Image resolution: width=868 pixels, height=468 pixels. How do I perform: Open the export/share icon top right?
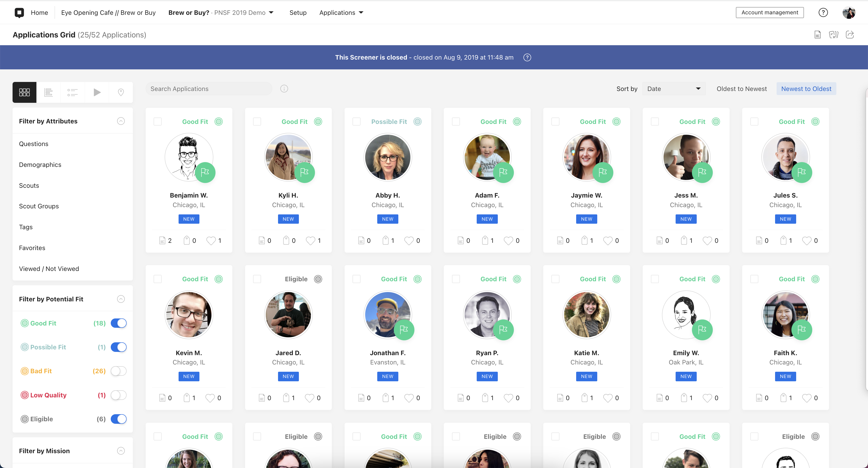coord(850,34)
